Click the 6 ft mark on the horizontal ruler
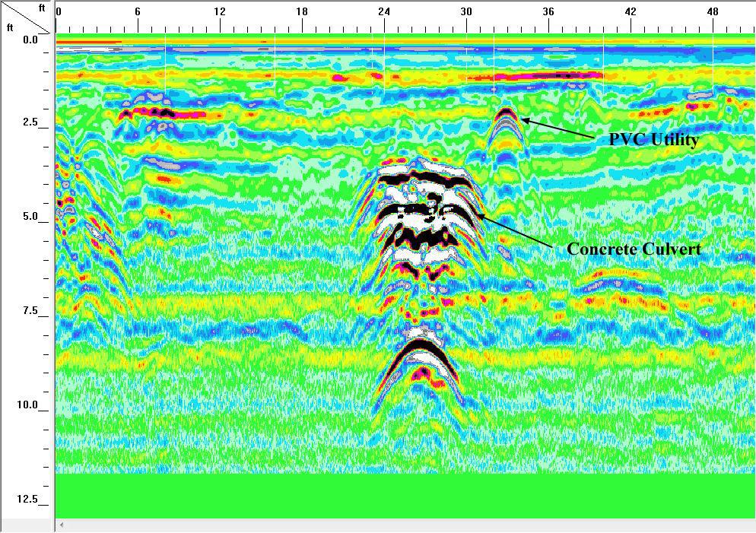This screenshot has height=533, width=756. 138,11
